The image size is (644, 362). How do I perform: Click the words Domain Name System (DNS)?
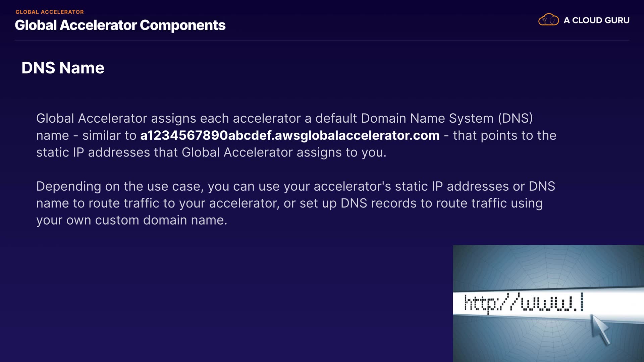pyautogui.click(x=447, y=118)
